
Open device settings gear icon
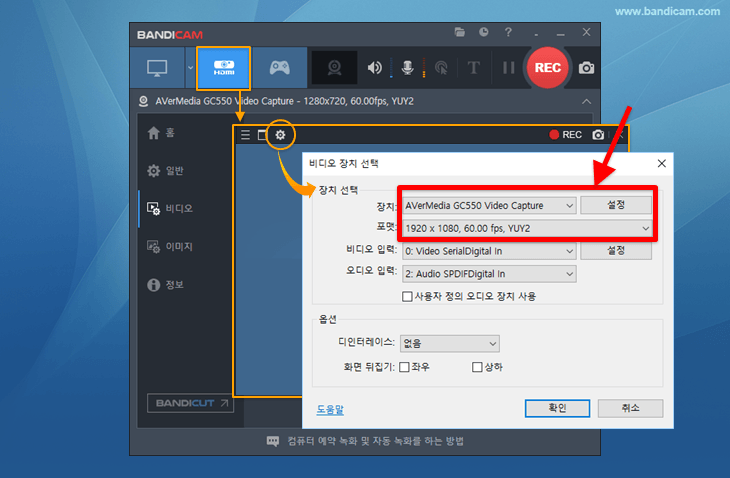[280, 135]
